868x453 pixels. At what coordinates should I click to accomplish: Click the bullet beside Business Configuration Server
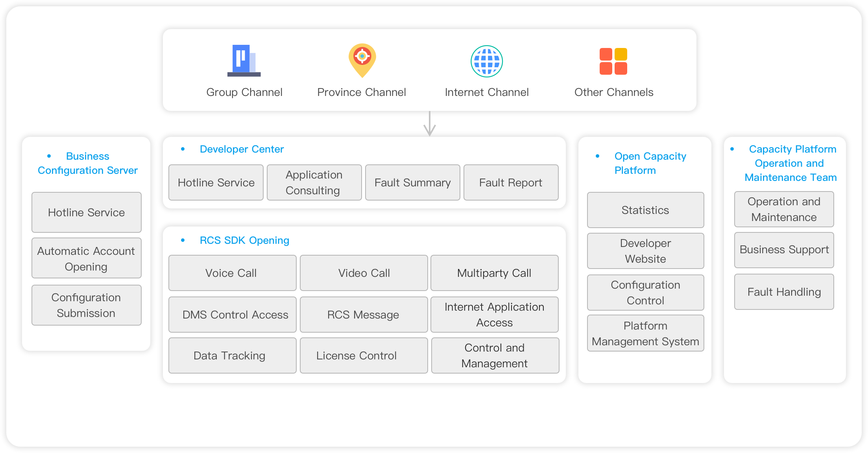(x=49, y=156)
